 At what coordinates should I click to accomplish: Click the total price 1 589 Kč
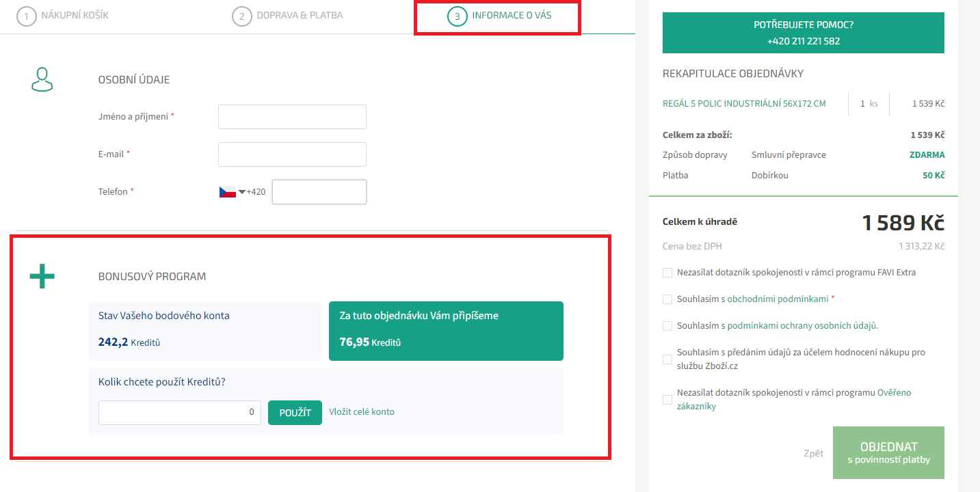[x=903, y=223]
